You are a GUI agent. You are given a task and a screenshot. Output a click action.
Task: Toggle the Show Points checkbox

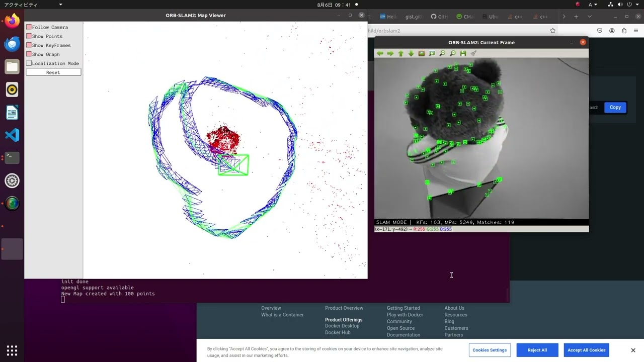click(29, 36)
